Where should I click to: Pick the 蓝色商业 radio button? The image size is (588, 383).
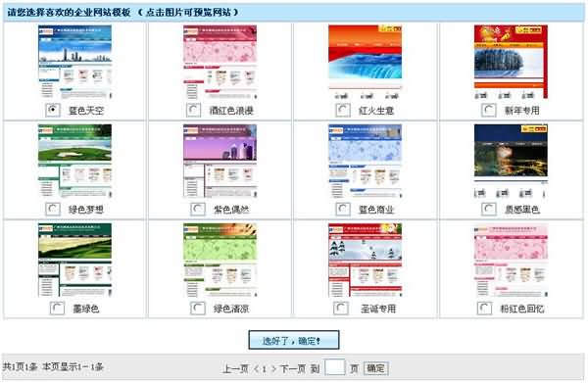(x=343, y=209)
